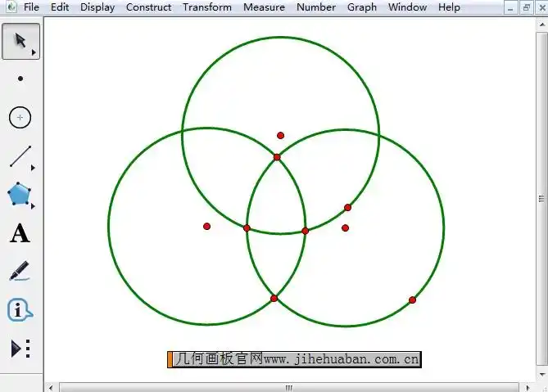This screenshot has width=548, height=392.
Task: Expand the Measure menu
Action: pos(264,7)
